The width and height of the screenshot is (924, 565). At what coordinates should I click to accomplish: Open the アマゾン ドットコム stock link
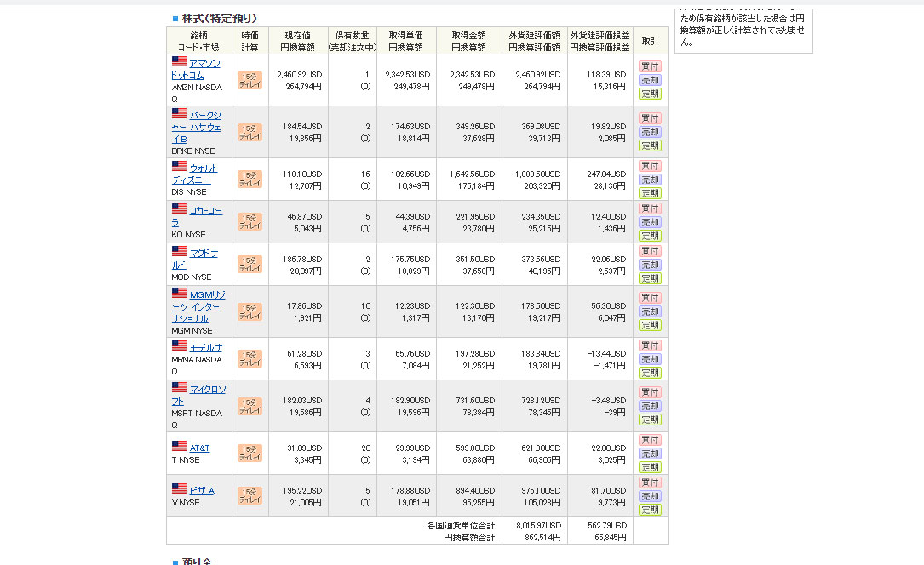[197, 70]
